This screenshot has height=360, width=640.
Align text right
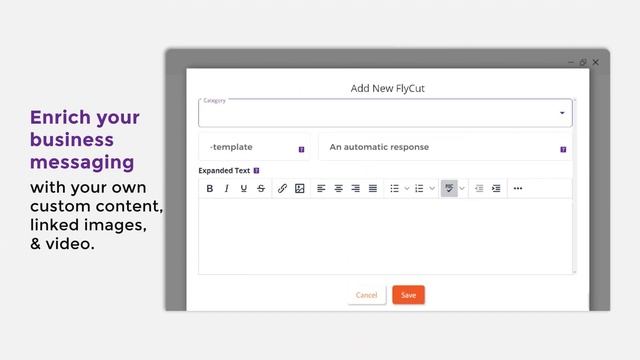click(x=356, y=188)
